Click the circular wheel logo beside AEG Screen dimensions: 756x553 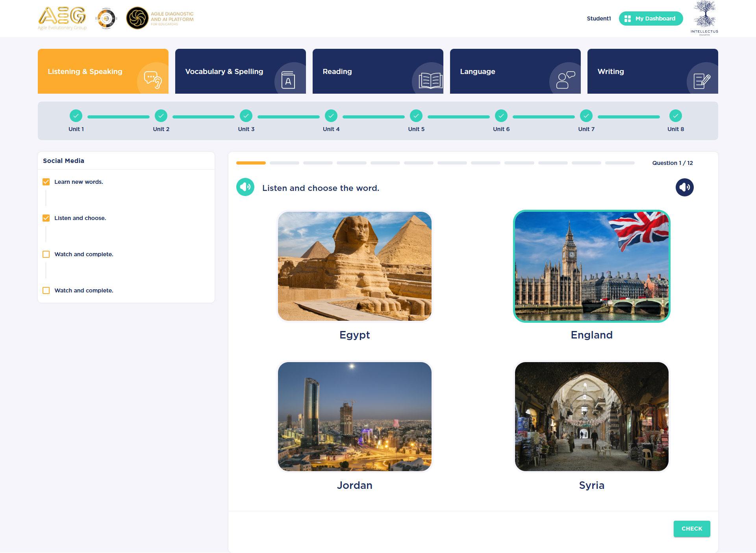click(106, 18)
